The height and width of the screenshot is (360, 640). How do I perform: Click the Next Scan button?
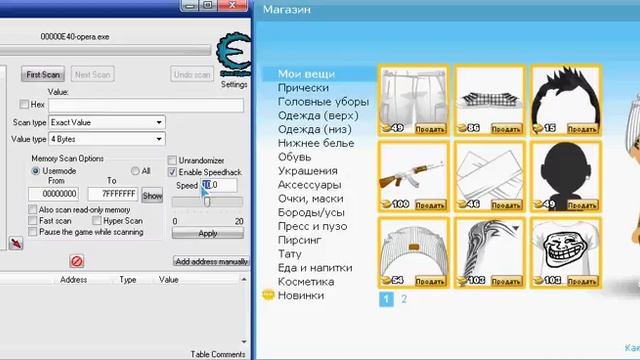coord(92,74)
